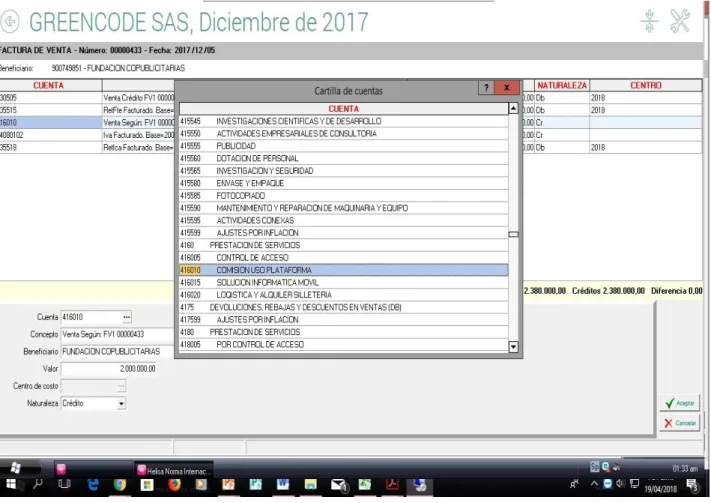Select account 415550 ACTIVIDADES EMPRESARIALES DE CONSULTORIA
711x503 pixels.
click(x=344, y=134)
